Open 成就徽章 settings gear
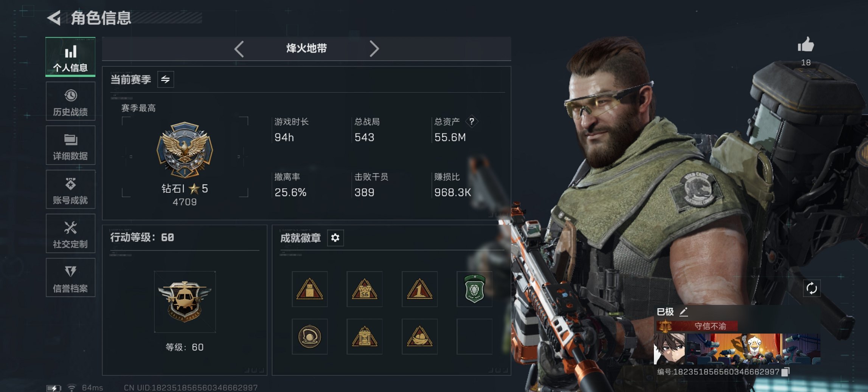Viewport: 868px width, 392px height. click(x=335, y=238)
